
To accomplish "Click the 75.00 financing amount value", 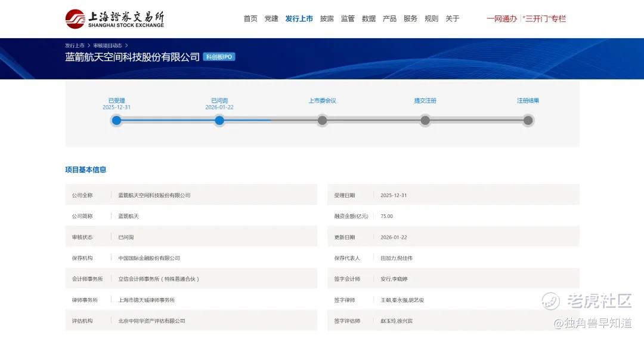I will tap(386, 216).
